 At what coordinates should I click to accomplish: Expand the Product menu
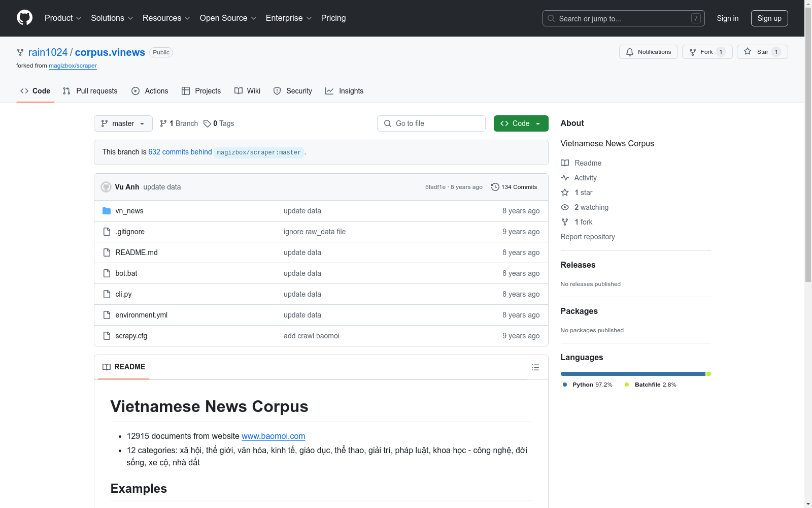click(63, 18)
